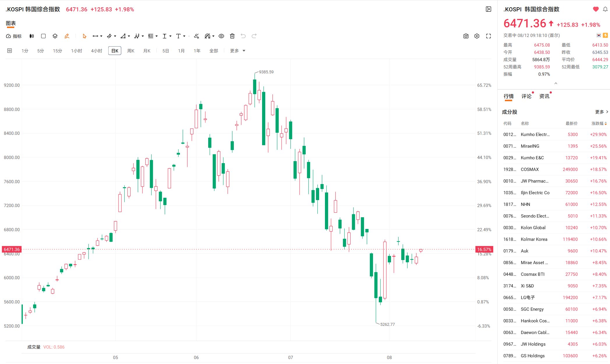This screenshot has width=610, height=364.
Task: Open 更多 link for constituent stocks
Action: click(x=602, y=112)
